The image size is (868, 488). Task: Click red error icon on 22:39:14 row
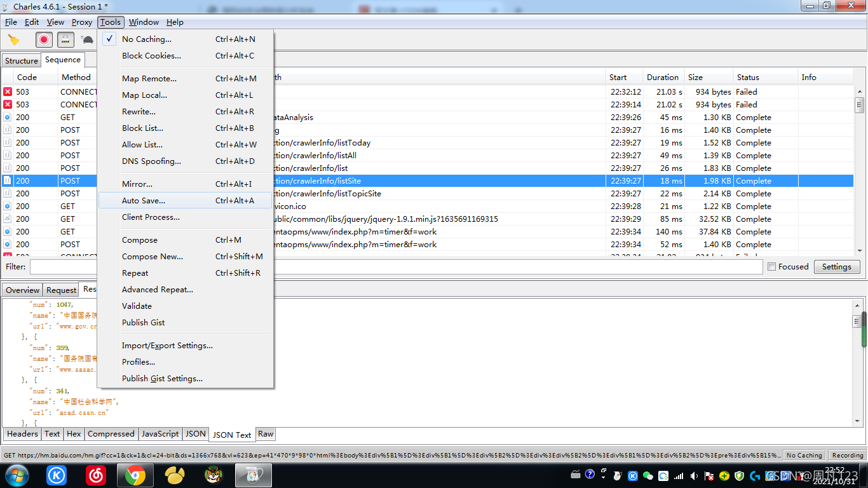(x=8, y=104)
